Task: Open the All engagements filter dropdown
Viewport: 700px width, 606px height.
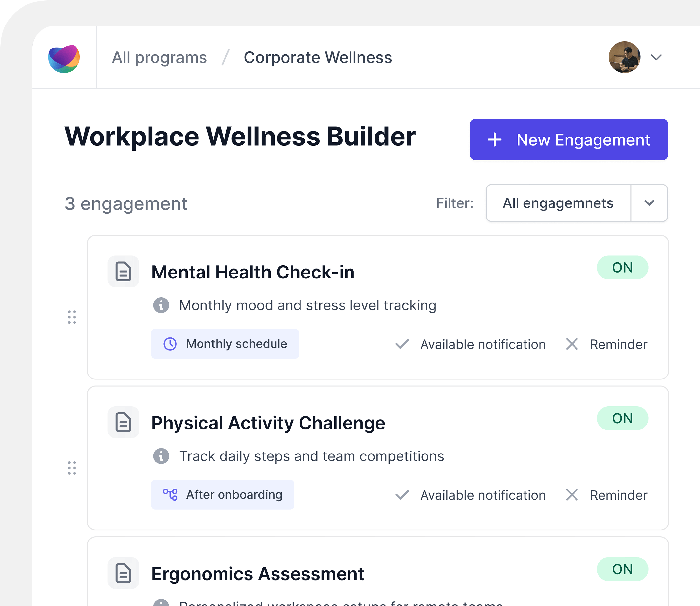Action: (x=558, y=203)
